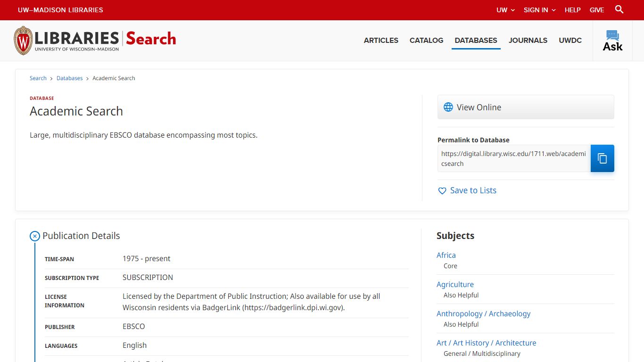Open the UWDC tab
This screenshot has height=362, width=644.
pos(570,41)
